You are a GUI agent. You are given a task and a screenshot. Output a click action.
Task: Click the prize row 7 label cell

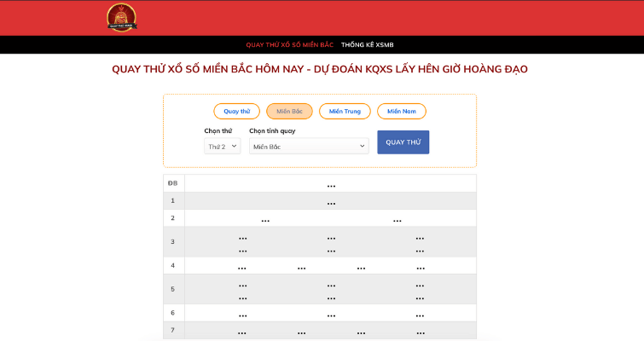pos(173,330)
